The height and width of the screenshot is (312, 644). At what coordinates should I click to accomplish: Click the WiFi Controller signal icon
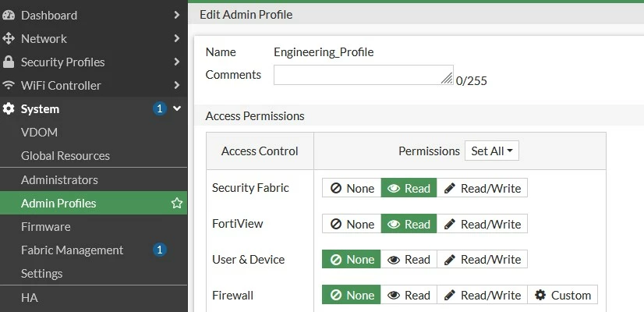(9, 86)
